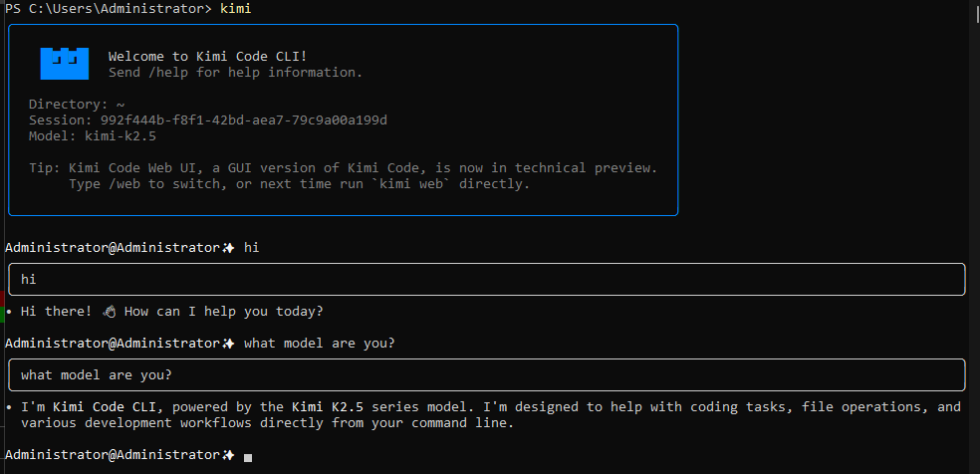980x474 pixels.
Task: Click the blinking cursor at the last prompt
Action: coord(248,456)
